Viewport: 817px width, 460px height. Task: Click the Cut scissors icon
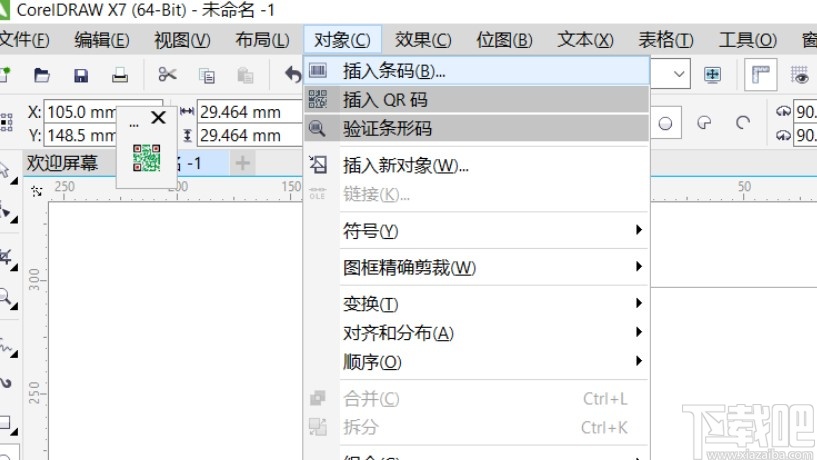(x=167, y=74)
